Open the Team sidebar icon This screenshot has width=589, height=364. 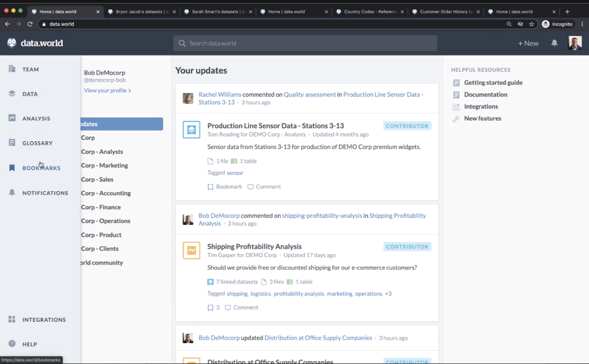point(12,69)
